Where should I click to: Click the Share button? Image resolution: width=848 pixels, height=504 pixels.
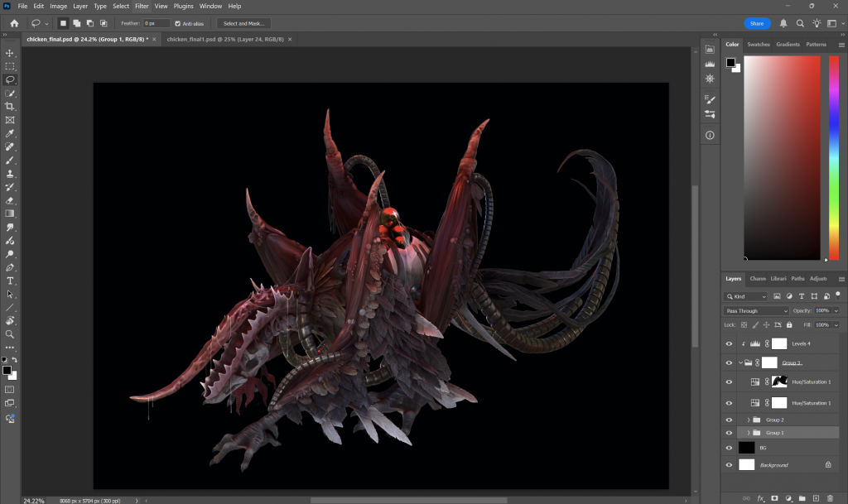point(757,23)
